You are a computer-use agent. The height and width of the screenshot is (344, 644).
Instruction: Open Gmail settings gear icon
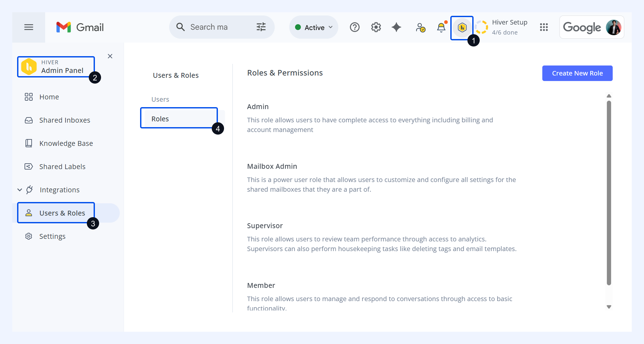click(x=376, y=27)
